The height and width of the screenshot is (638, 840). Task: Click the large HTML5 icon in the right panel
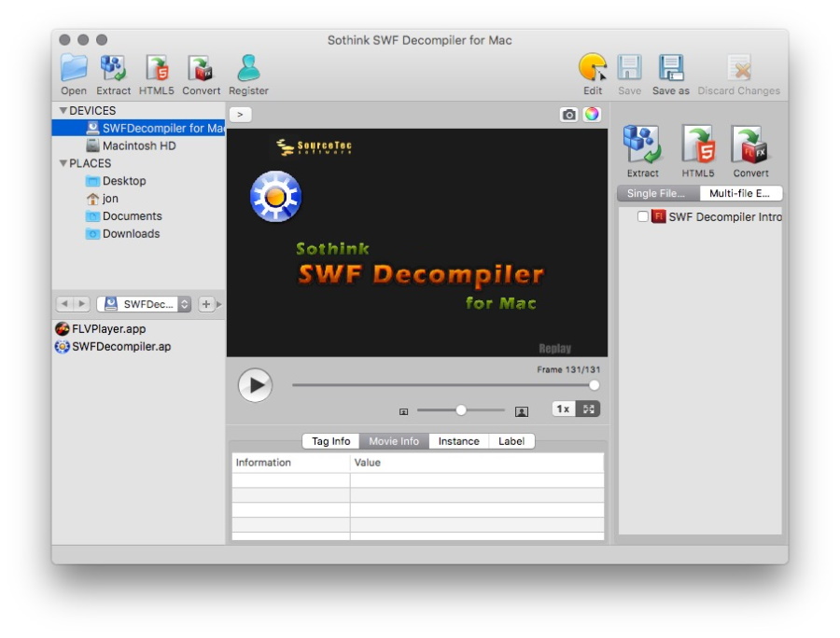(698, 151)
